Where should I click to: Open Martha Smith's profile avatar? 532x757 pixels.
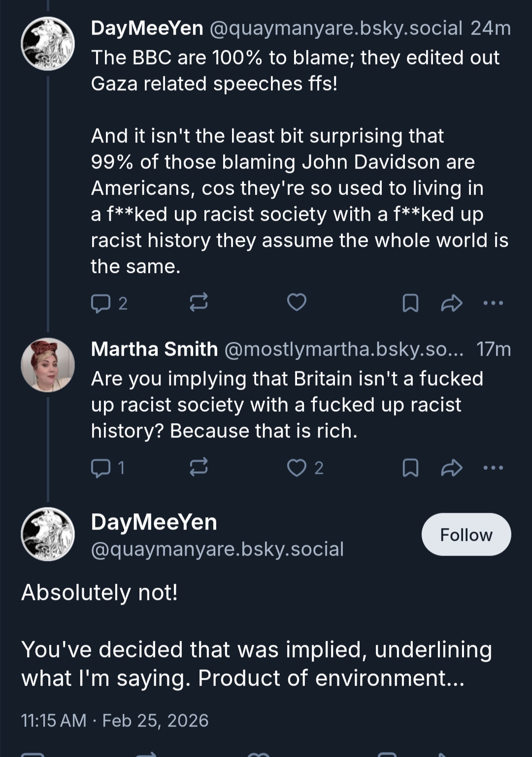click(48, 365)
